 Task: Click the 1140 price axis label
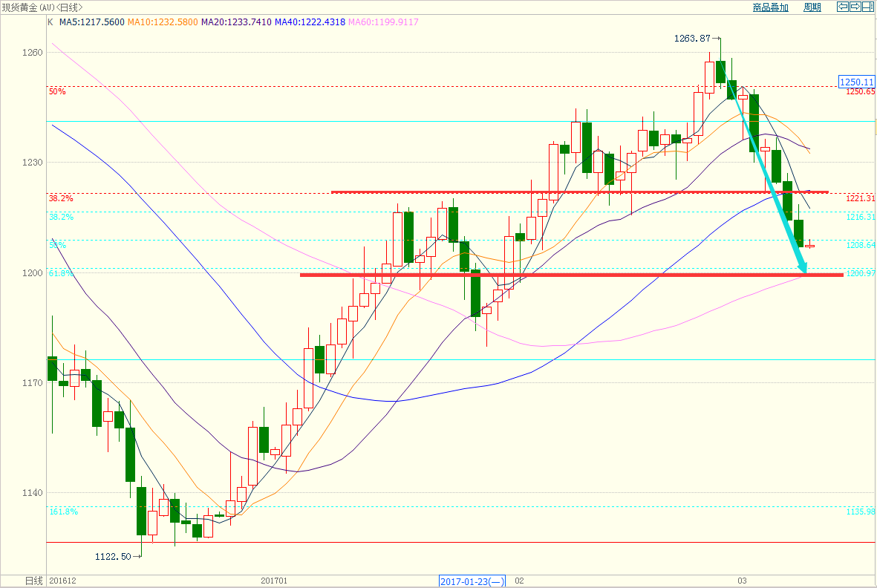pos(32,493)
